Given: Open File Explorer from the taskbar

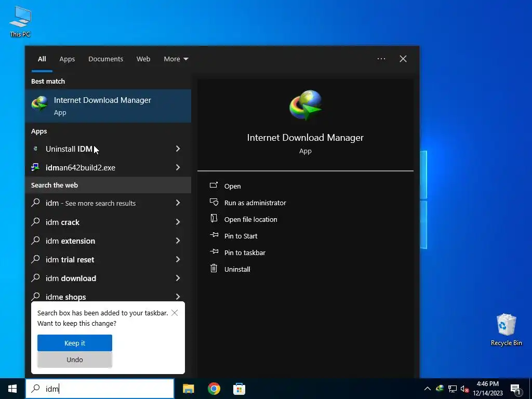Looking at the screenshot, I should pos(188,389).
